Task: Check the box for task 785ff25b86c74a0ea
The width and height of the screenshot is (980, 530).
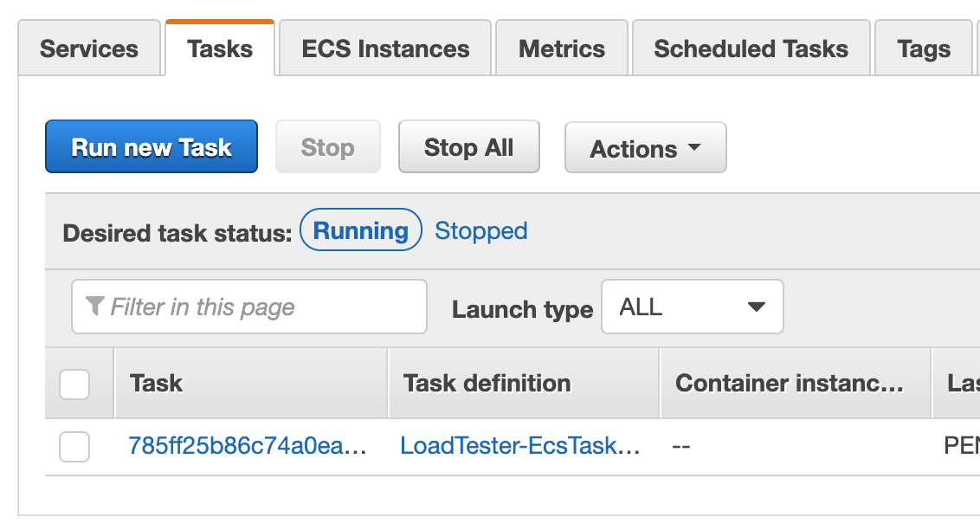Action: pos(74,446)
